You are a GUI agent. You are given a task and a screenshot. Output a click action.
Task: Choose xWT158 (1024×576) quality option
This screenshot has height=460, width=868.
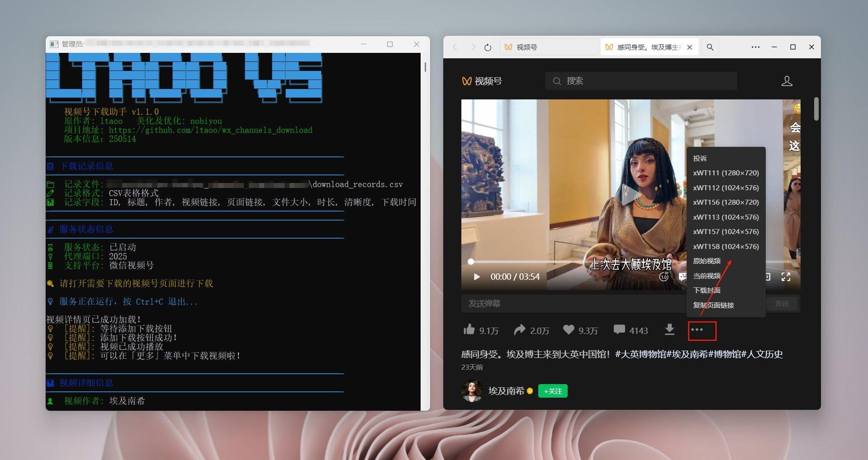click(x=726, y=246)
